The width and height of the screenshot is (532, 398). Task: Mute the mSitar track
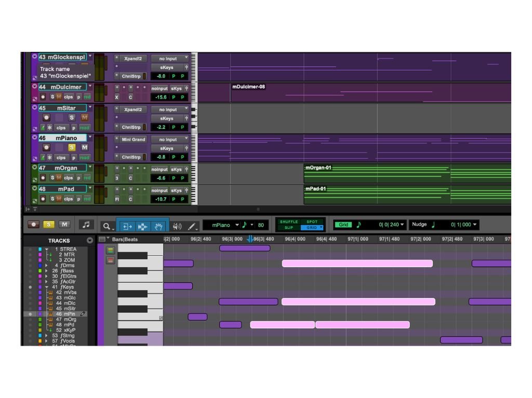[85, 118]
